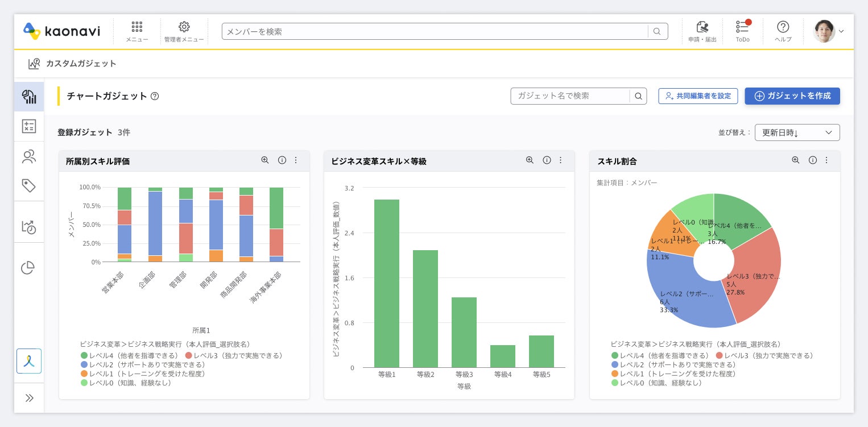The width and height of the screenshot is (868, 427).
Task: Toggle レベル3 legend in スキル割合
Action: [764, 355]
